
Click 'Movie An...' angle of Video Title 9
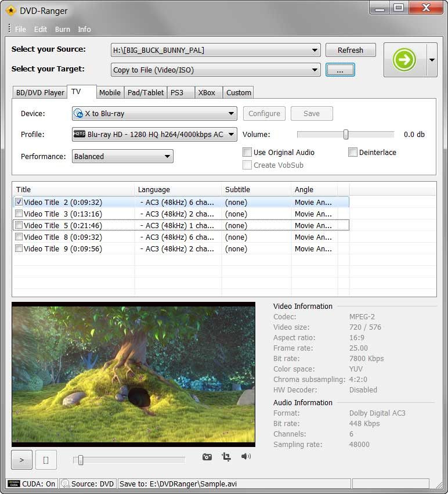point(313,249)
